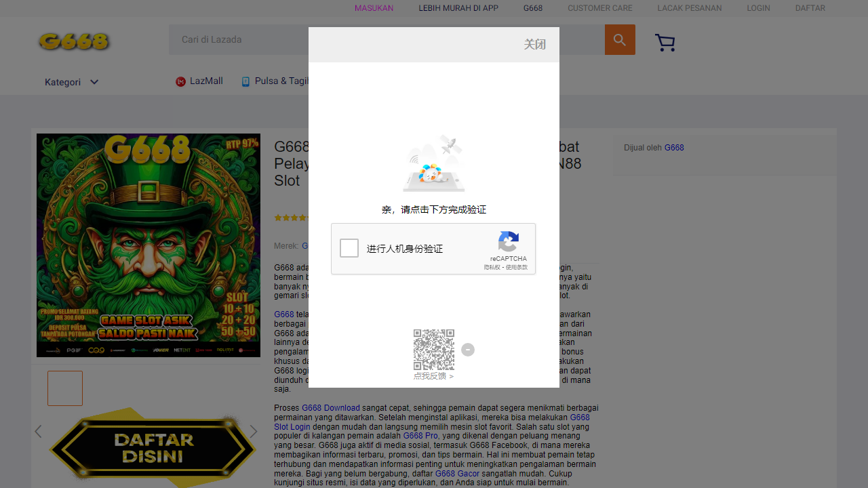Viewport: 868px width, 488px height.
Task: Click the Pulsa & Tagihan link
Action: [281, 81]
